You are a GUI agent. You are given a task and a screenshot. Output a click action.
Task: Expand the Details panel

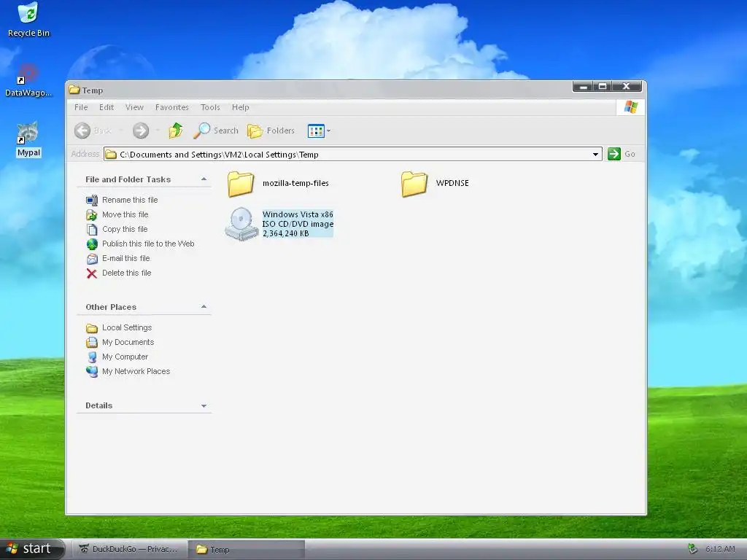pos(204,406)
